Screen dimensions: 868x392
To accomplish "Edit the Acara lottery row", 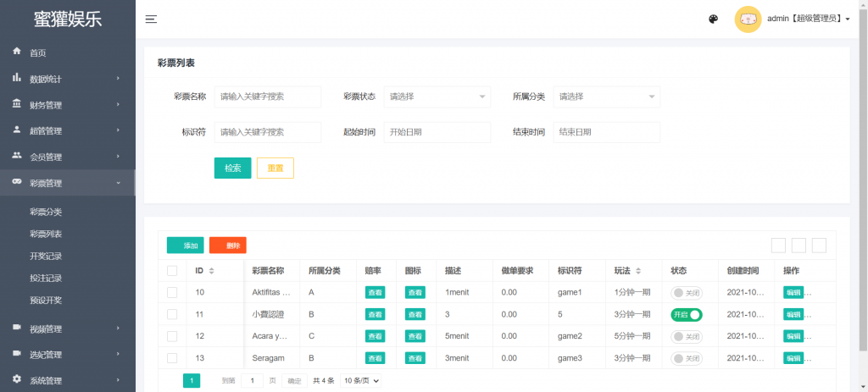I will coord(793,336).
